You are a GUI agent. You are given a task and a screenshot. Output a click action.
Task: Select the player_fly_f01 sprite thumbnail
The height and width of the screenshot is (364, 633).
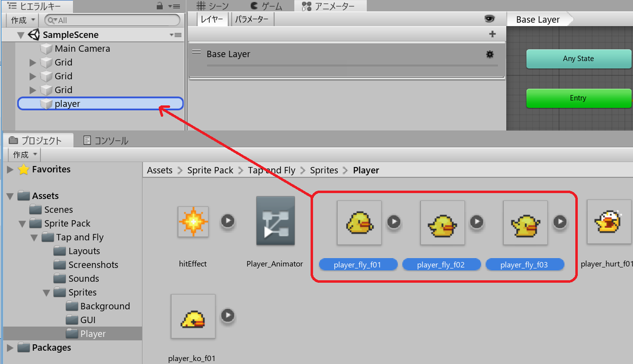click(x=359, y=222)
